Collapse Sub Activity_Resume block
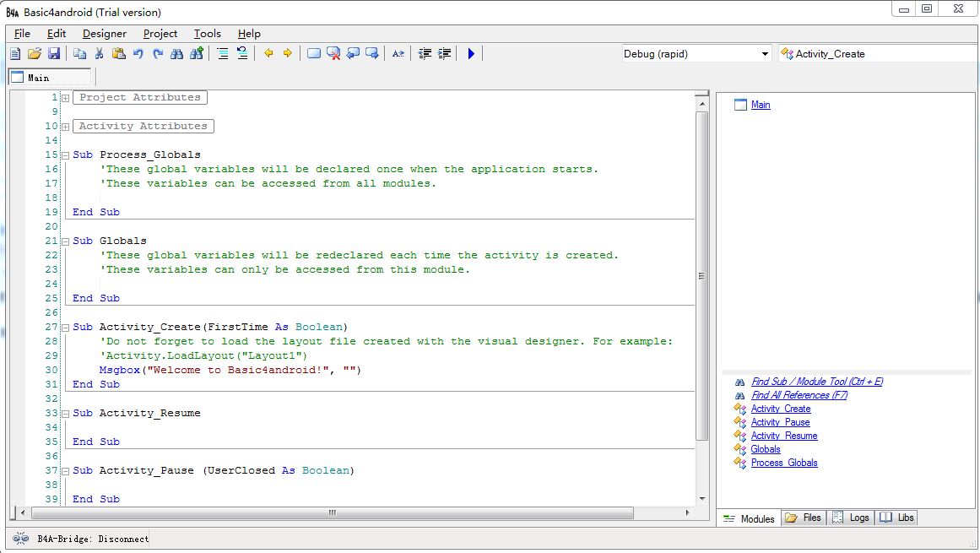The image size is (980, 553). 65,414
